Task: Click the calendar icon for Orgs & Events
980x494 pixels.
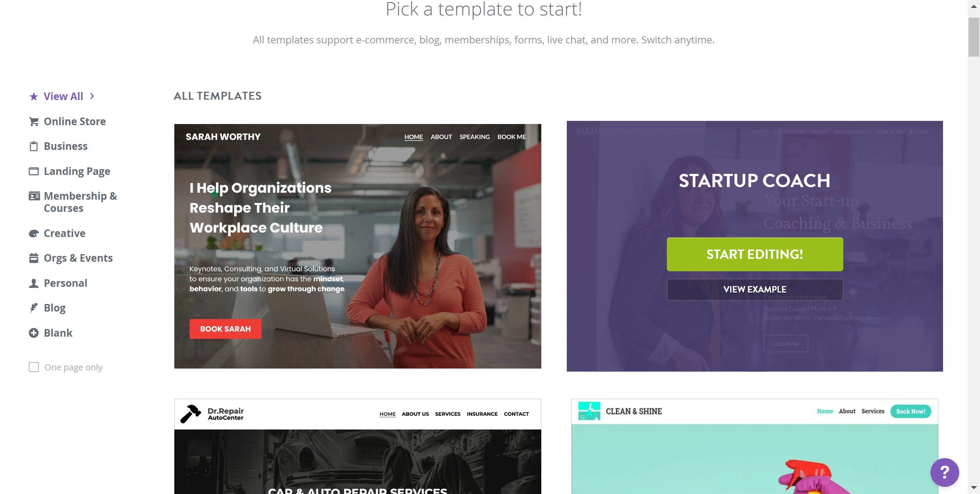Action: coord(33,258)
